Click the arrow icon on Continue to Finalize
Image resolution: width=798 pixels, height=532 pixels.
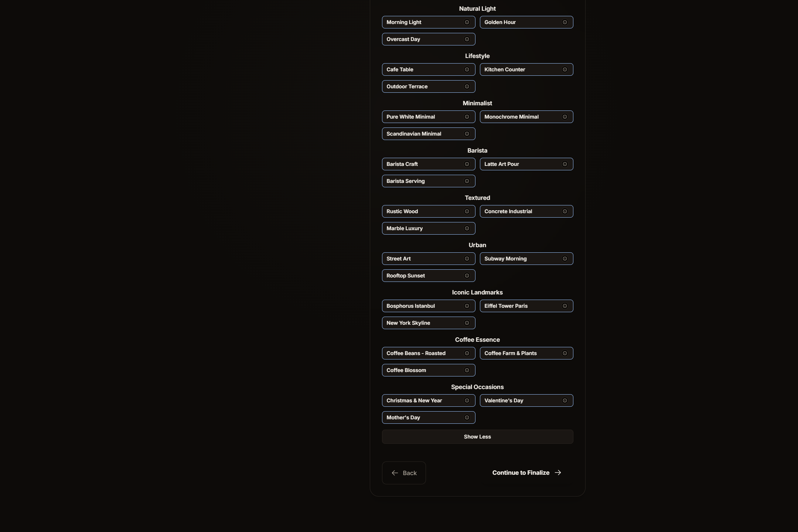(x=558, y=473)
